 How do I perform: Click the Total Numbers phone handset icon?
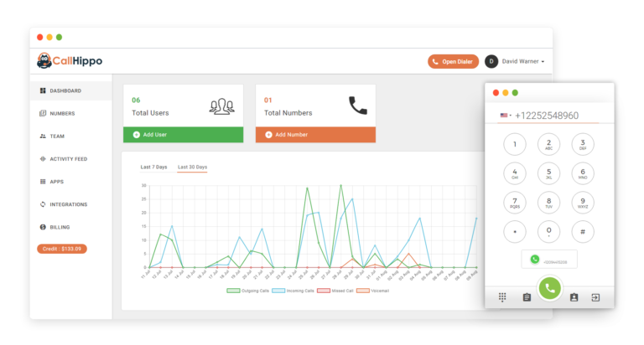(x=358, y=106)
